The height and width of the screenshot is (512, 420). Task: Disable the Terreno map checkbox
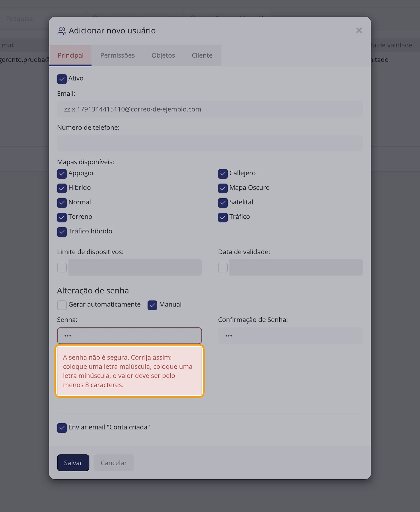pos(62,217)
